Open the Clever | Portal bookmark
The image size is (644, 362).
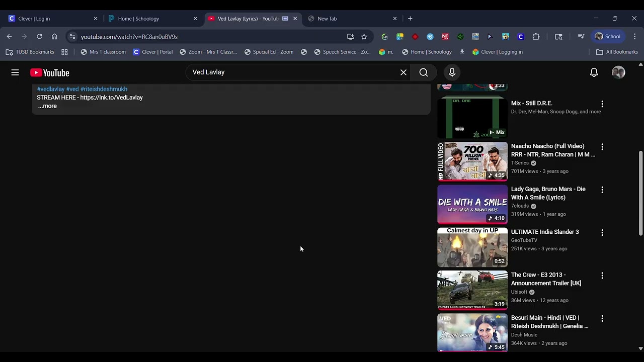click(153, 52)
